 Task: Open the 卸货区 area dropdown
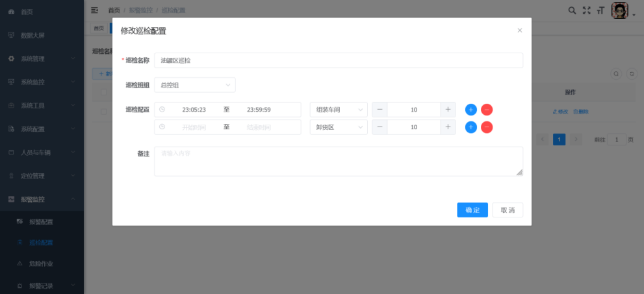click(338, 127)
